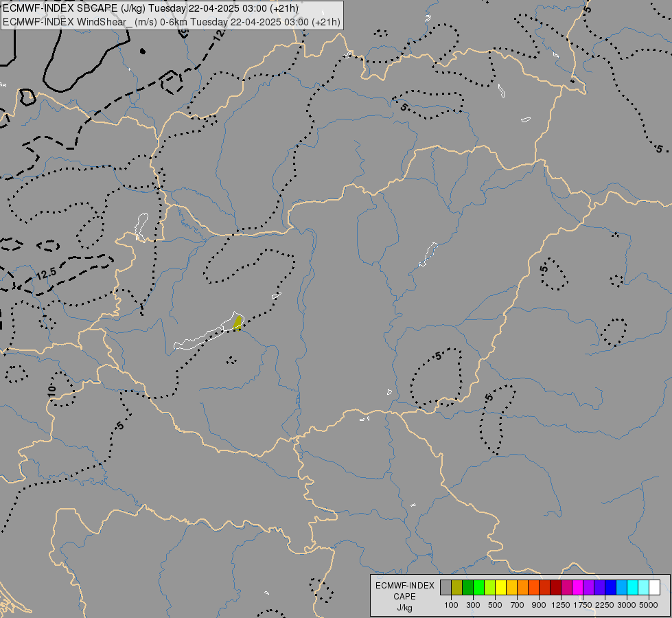This screenshot has width=672, height=618.
Task: Click the '5000' legend value label
Action: (649, 605)
